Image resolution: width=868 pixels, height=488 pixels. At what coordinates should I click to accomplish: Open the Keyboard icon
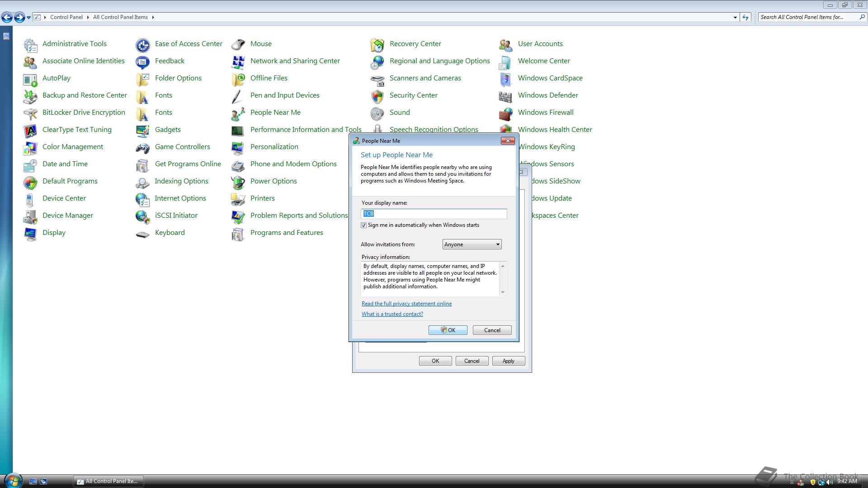click(x=143, y=234)
